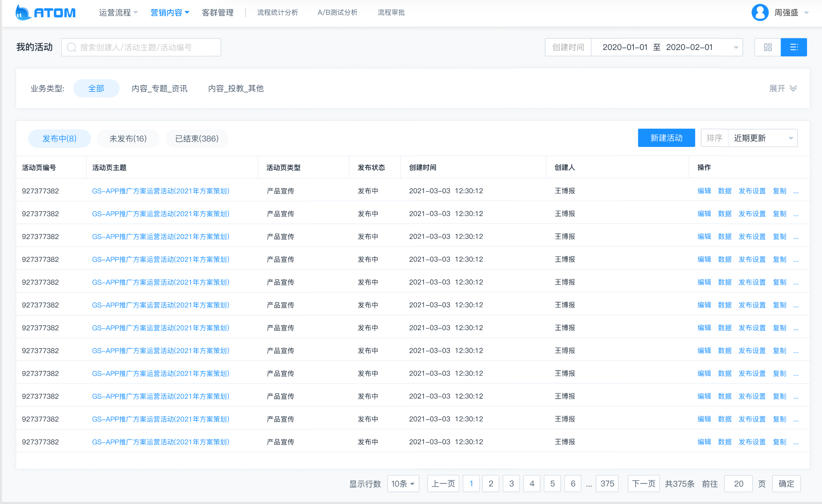Click 发布状态 column header
This screenshot has width=822, height=504.
coord(372,167)
